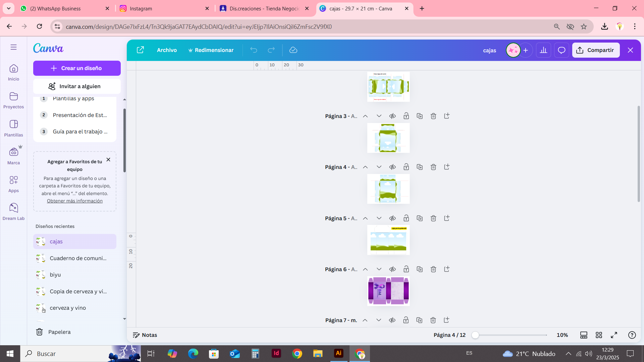Move Página 6 up with the chevron
This screenshot has height=362, width=644.
click(365, 269)
